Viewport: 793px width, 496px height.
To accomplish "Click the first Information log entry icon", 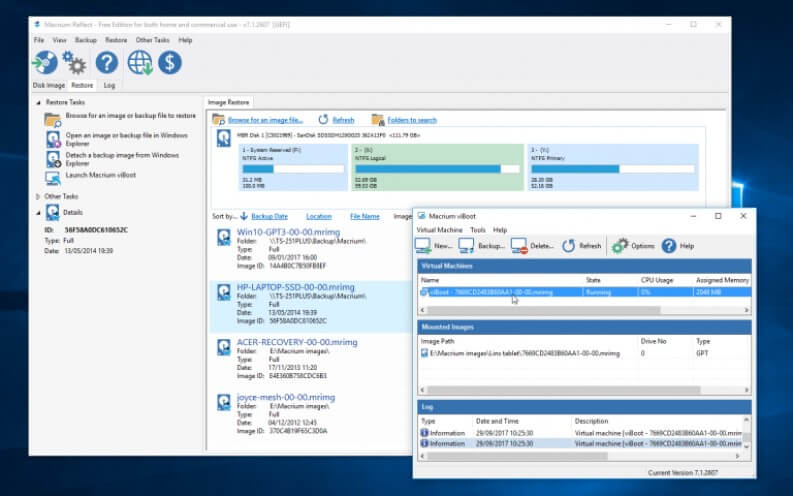I will (424, 433).
